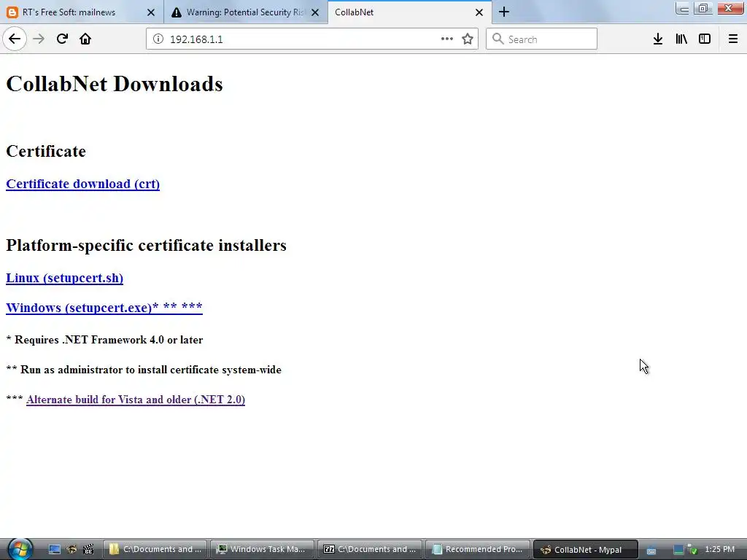
Task: Open alternate build for Vista link
Action: (136, 400)
